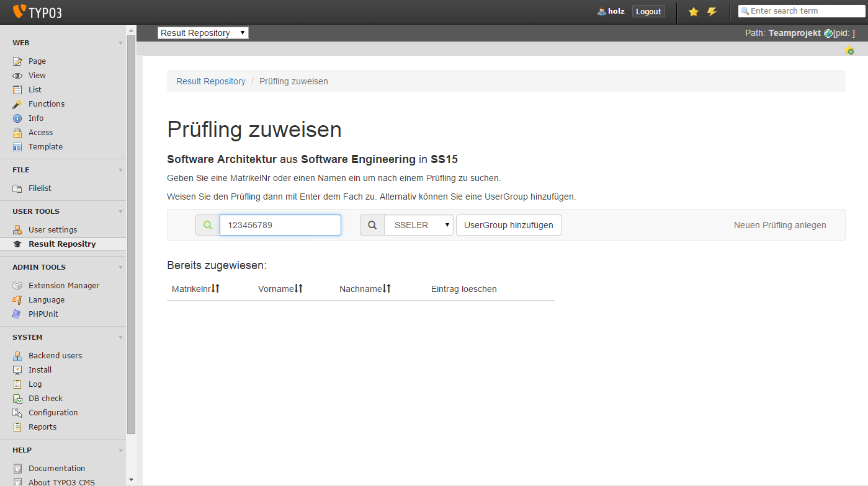Click the lightning bolt clear cache icon

pos(712,12)
